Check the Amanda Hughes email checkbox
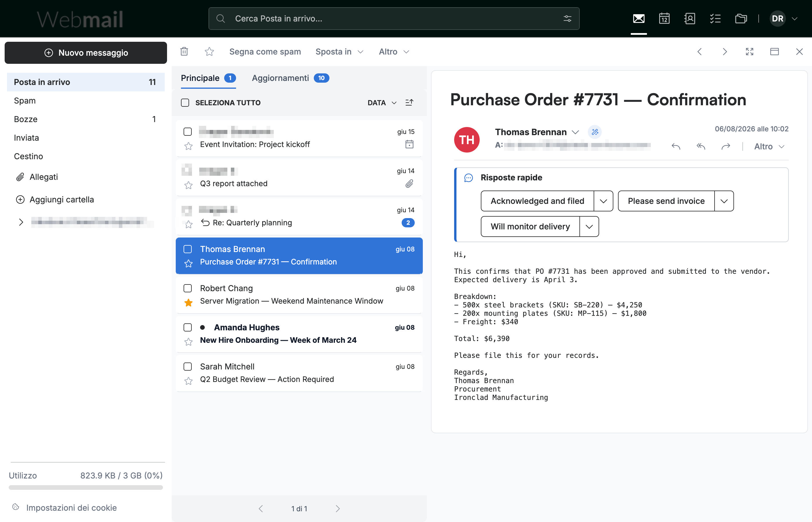 point(187,327)
